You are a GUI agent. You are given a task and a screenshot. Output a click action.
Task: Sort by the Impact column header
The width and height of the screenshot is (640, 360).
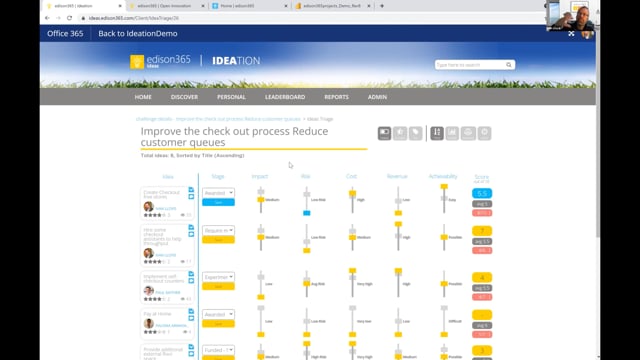pos(260,176)
